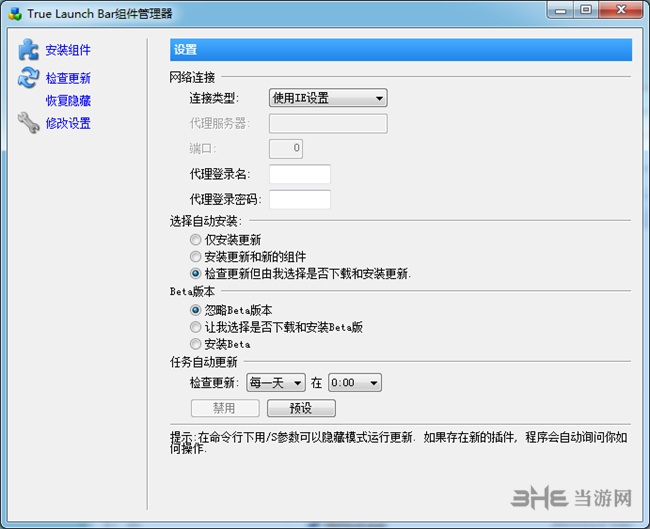The width and height of the screenshot is (650, 529).
Task: Click the 端口 port number field
Action: click(x=286, y=149)
